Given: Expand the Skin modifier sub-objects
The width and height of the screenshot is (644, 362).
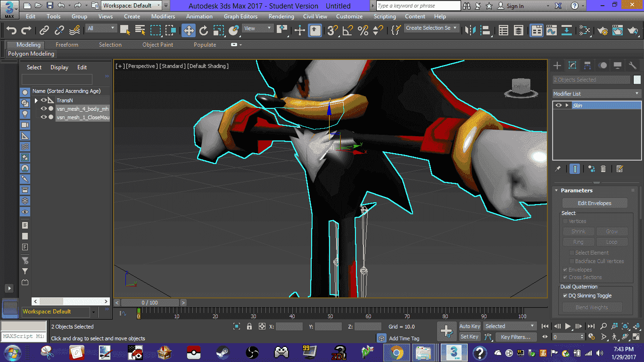Looking at the screenshot, I should coord(567,106).
